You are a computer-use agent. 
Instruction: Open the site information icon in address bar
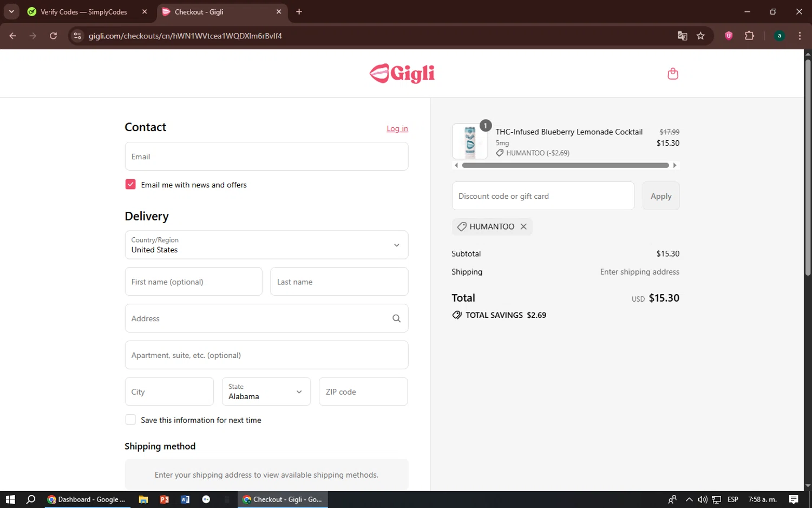pyautogui.click(x=77, y=36)
